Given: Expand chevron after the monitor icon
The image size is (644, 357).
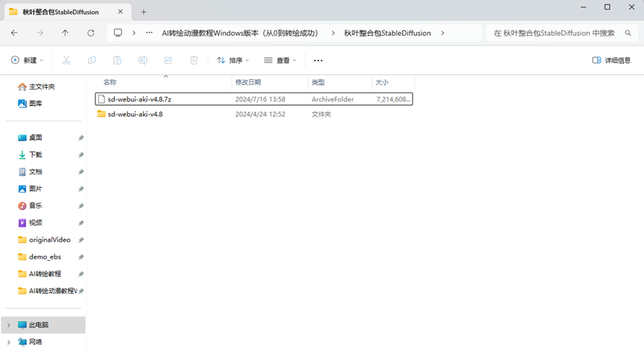Looking at the screenshot, I should pos(134,33).
